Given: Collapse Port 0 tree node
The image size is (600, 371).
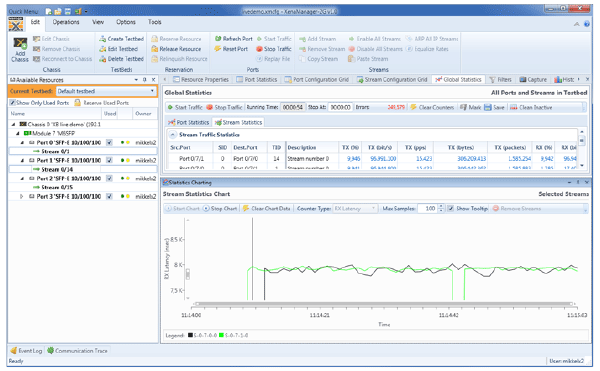Looking at the screenshot, I should point(22,142).
